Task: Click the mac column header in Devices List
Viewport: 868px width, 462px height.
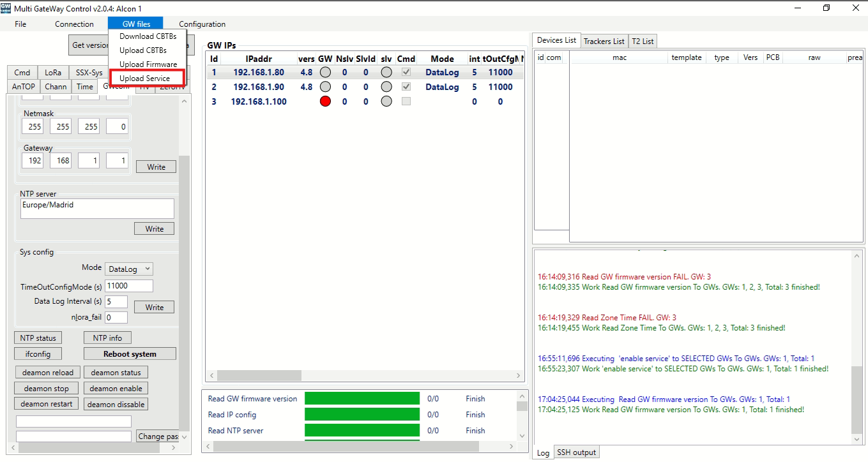Action: [x=620, y=57]
